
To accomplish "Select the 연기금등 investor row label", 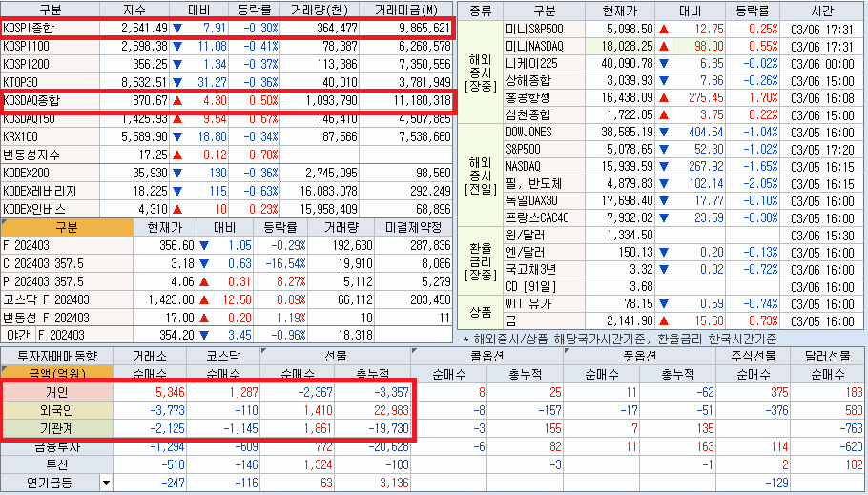I will pyautogui.click(x=50, y=484).
